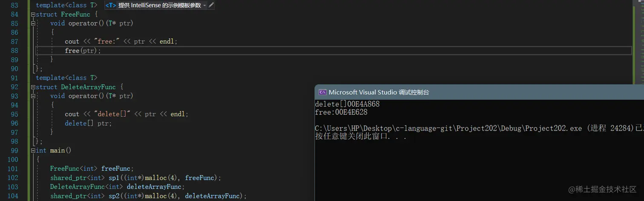This screenshot has height=201, width=644.
Task: Click the "free(ptr);" statement on line 88
Action: 83,51
